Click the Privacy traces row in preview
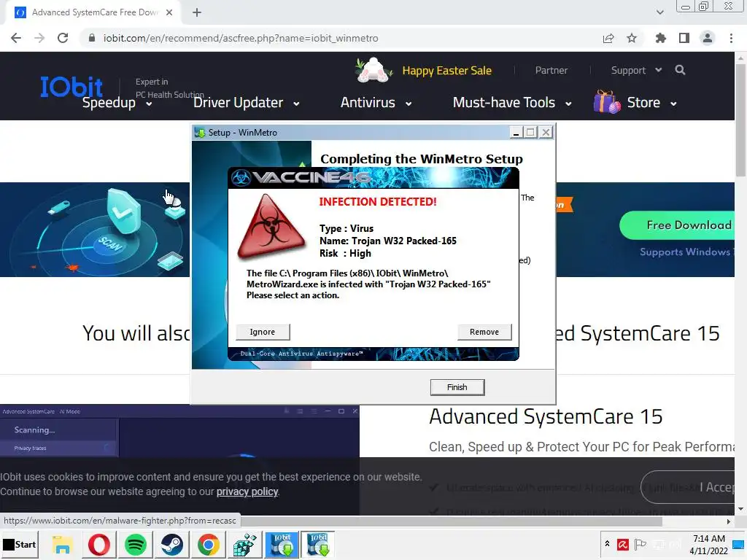Viewport: 747px width, 560px height. click(58, 448)
